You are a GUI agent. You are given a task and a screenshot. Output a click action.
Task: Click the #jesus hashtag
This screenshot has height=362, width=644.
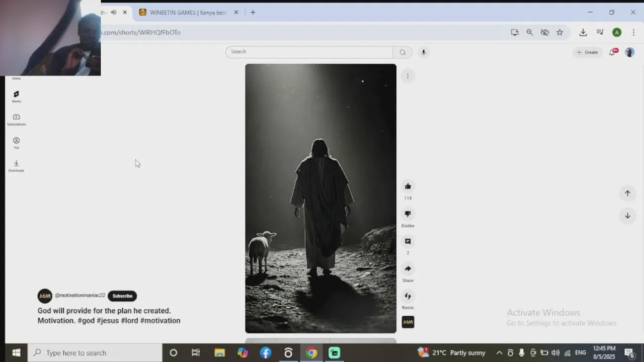108,321
